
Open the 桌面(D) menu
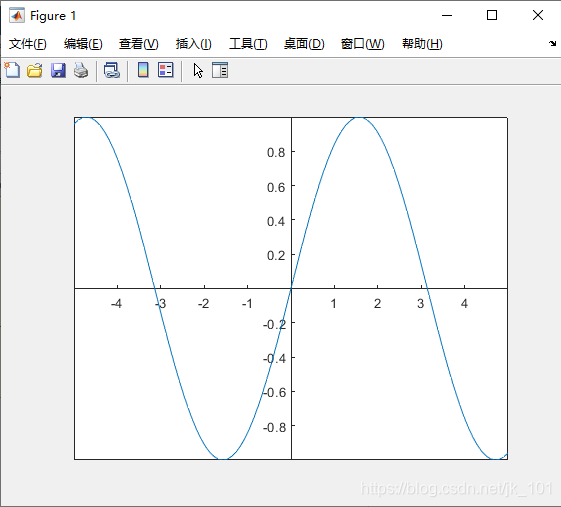tap(304, 44)
